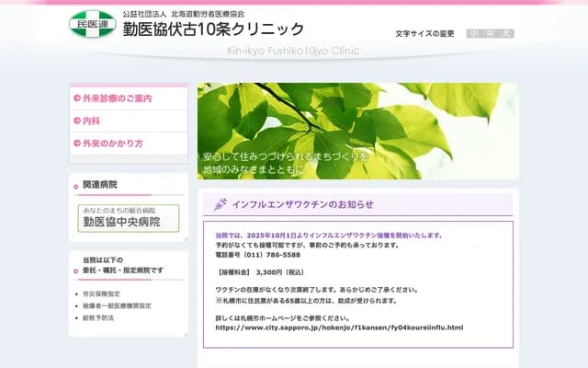This screenshot has width=588, height=368.
Task: Open 外来診療のご案内 menu item
Action: coord(117,98)
